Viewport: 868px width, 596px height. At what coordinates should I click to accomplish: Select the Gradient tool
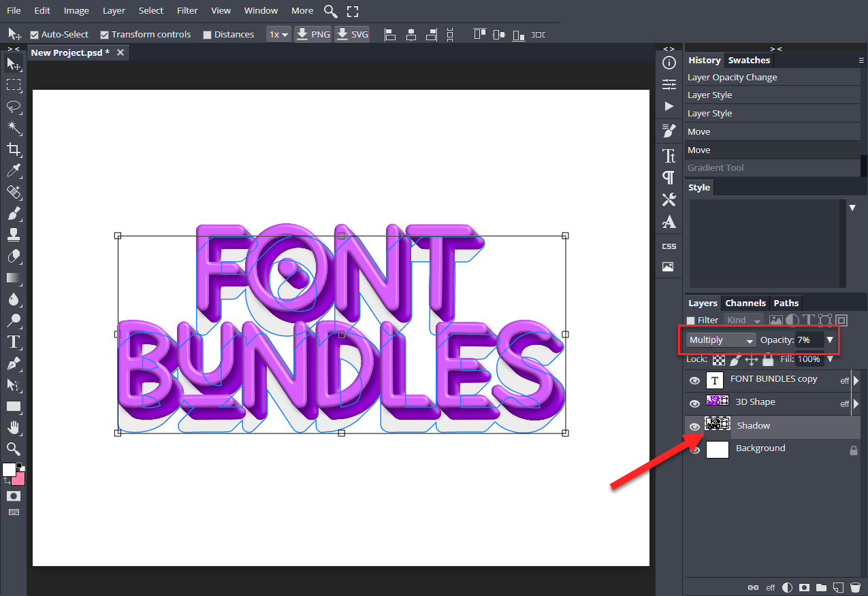(13, 278)
